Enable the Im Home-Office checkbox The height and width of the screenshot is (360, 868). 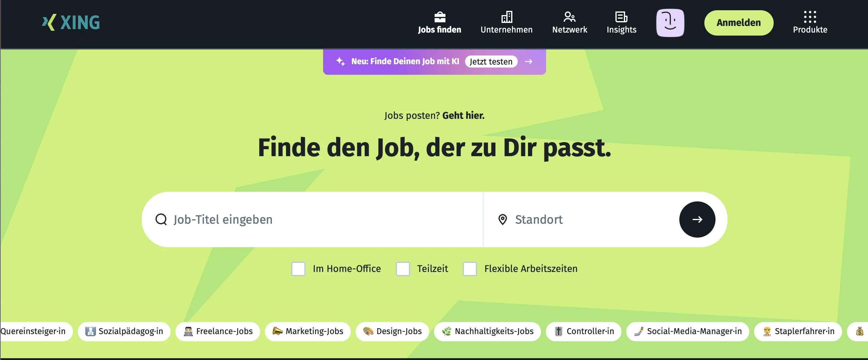pos(298,269)
